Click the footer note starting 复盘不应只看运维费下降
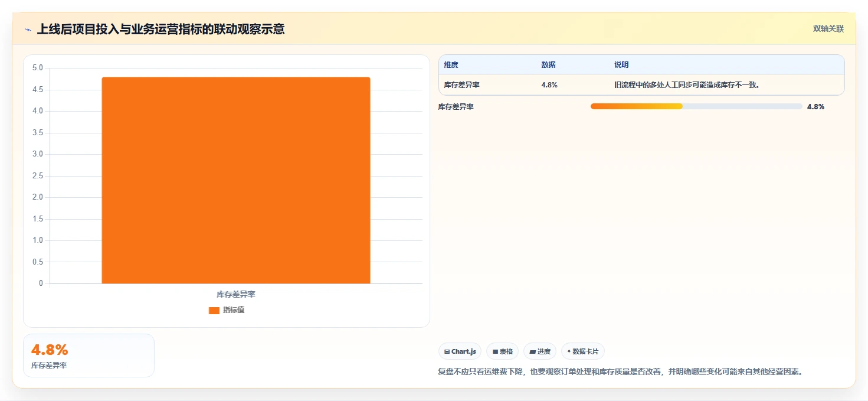The height and width of the screenshot is (401, 868). [621, 372]
